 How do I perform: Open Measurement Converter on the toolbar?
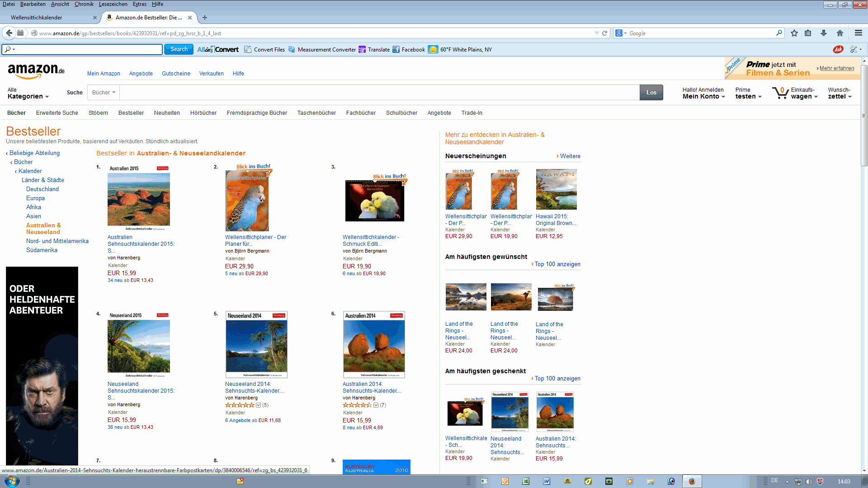(322, 49)
